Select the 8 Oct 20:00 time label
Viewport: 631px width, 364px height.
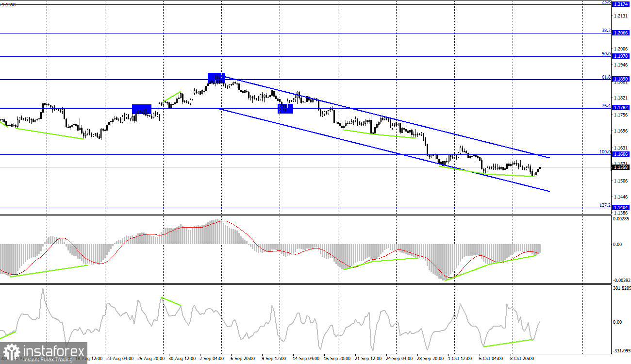click(x=523, y=359)
